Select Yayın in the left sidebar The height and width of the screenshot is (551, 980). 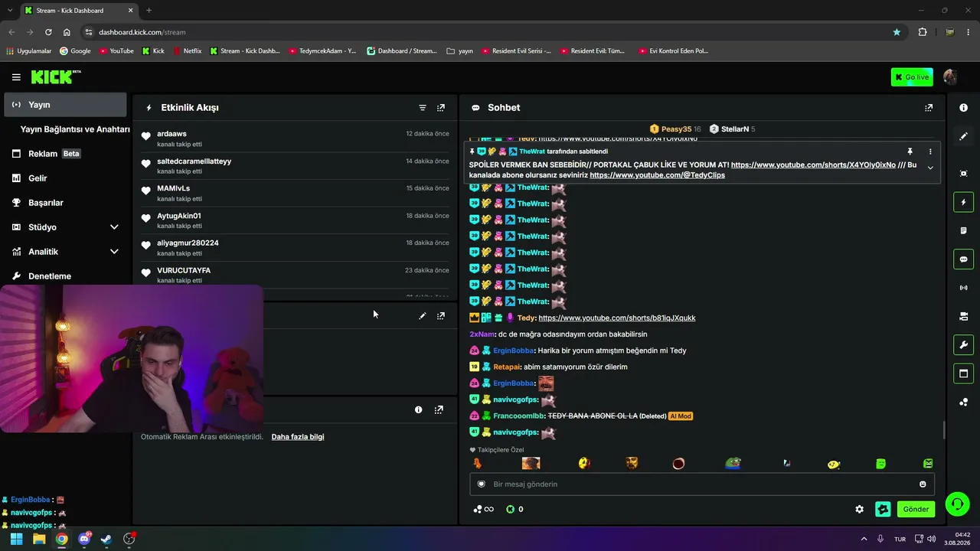(65, 105)
